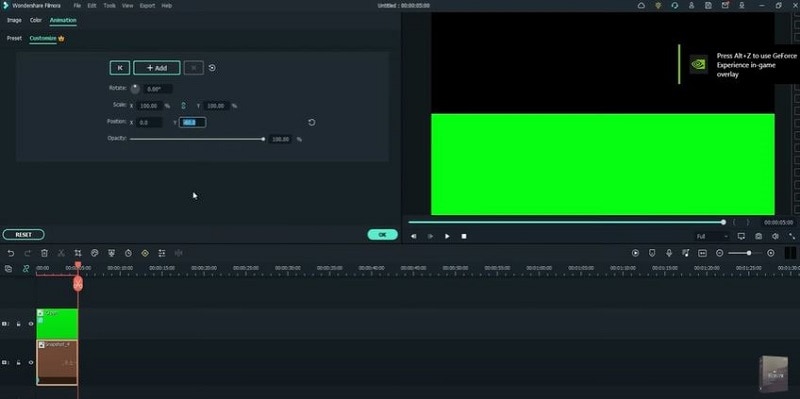The width and height of the screenshot is (800, 399).
Task: Start voiceover recording with microphone icon
Action: tap(669, 253)
